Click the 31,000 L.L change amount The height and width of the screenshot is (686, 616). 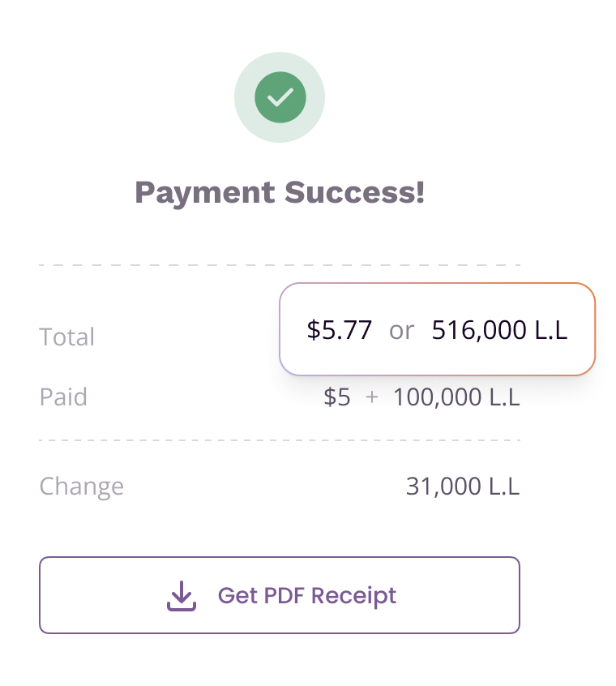(463, 486)
